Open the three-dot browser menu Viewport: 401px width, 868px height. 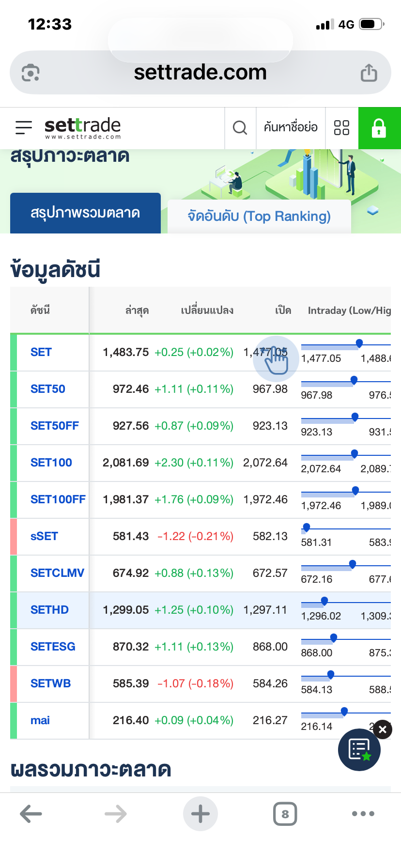pyautogui.click(x=363, y=814)
